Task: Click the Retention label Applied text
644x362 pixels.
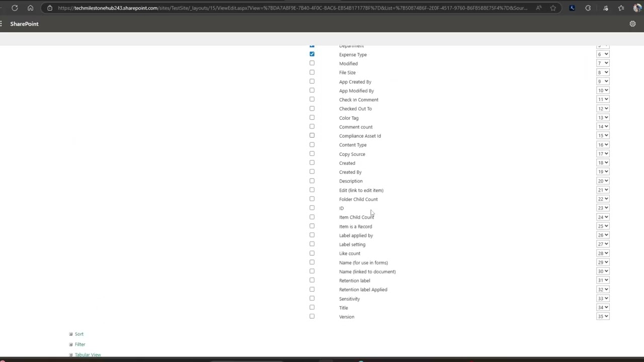Action: [x=363, y=290]
